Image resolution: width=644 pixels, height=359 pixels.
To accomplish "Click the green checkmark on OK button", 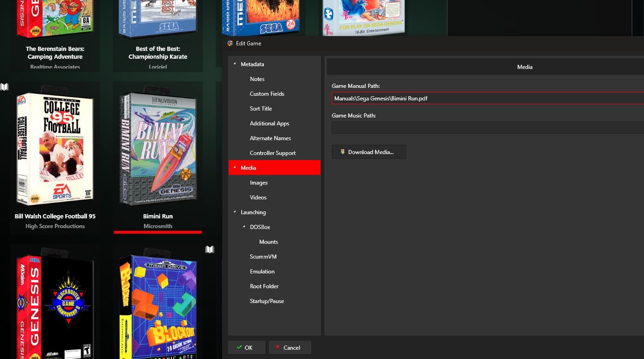I will (239, 347).
